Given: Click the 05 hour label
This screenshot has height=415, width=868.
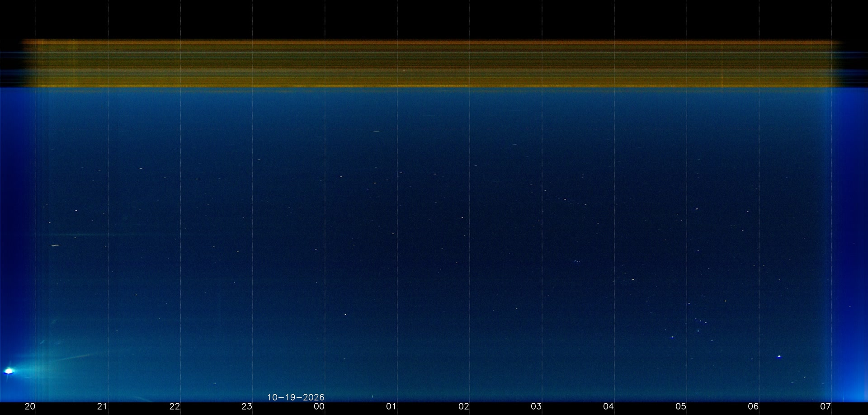Looking at the screenshot, I should click(x=681, y=406).
